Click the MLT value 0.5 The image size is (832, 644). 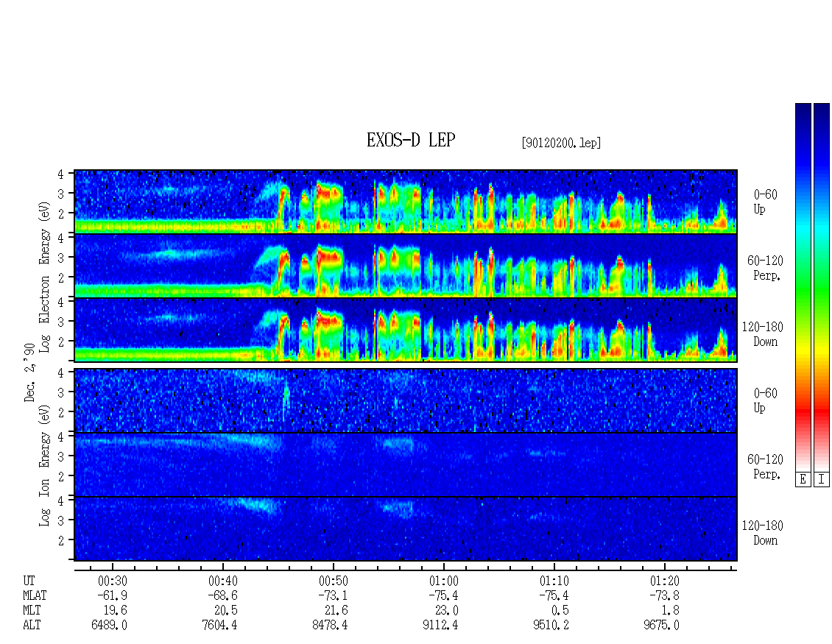point(560,611)
